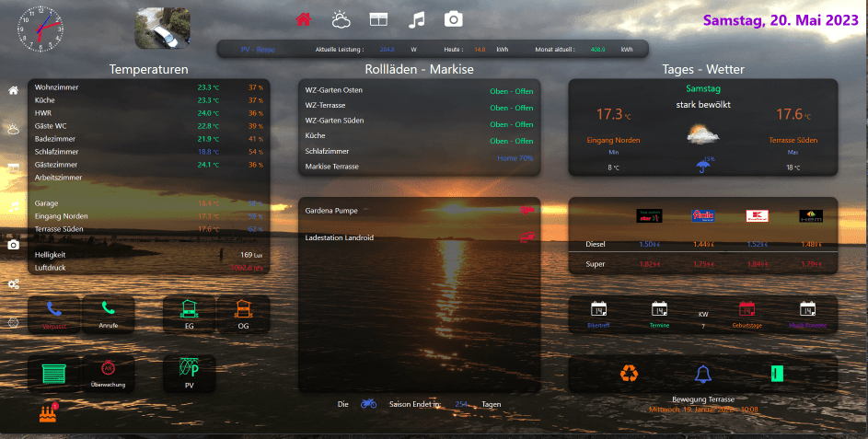Click WZ-Terrasse Oben - Offen status
Image resolution: width=868 pixels, height=439 pixels.
tap(512, 108)
